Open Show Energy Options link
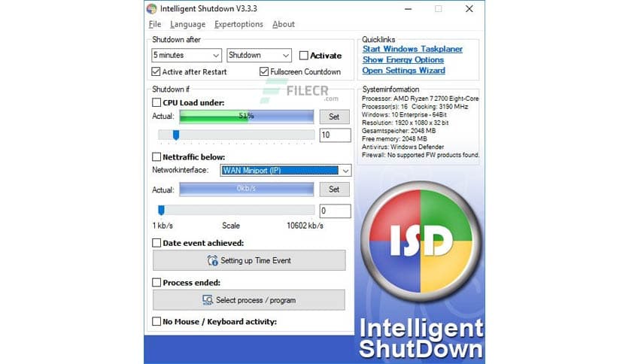This screenshot has height=364, width=629. click(403, 59)
